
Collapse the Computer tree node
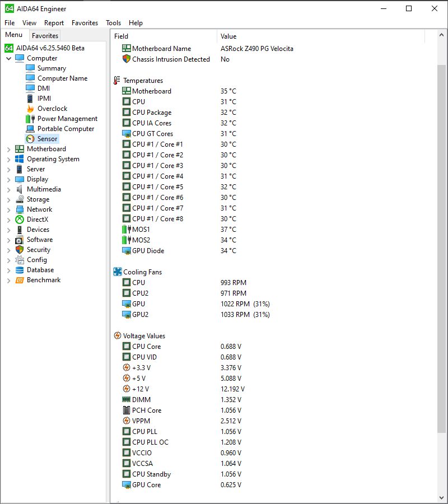click(x=8, y=58)
